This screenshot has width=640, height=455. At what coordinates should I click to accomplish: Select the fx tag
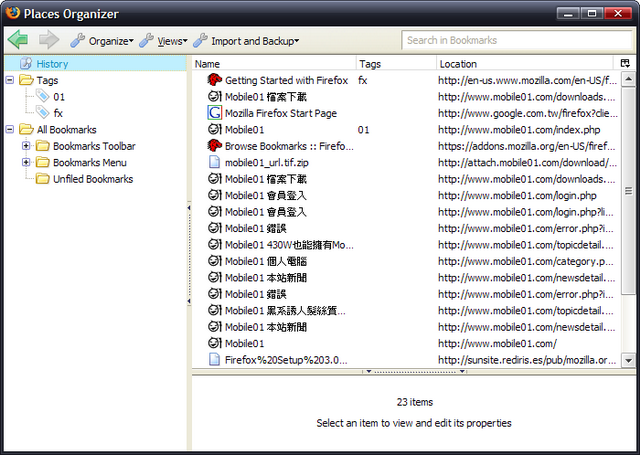58,113
